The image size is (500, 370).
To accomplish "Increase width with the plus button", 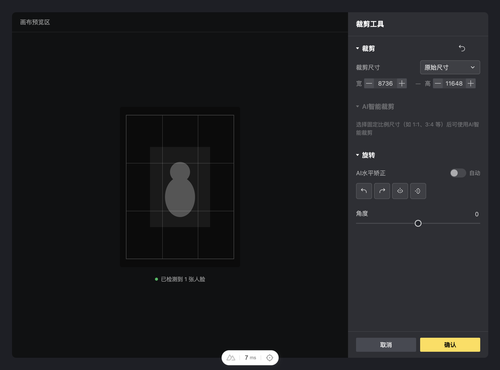I will coord(402,83).
